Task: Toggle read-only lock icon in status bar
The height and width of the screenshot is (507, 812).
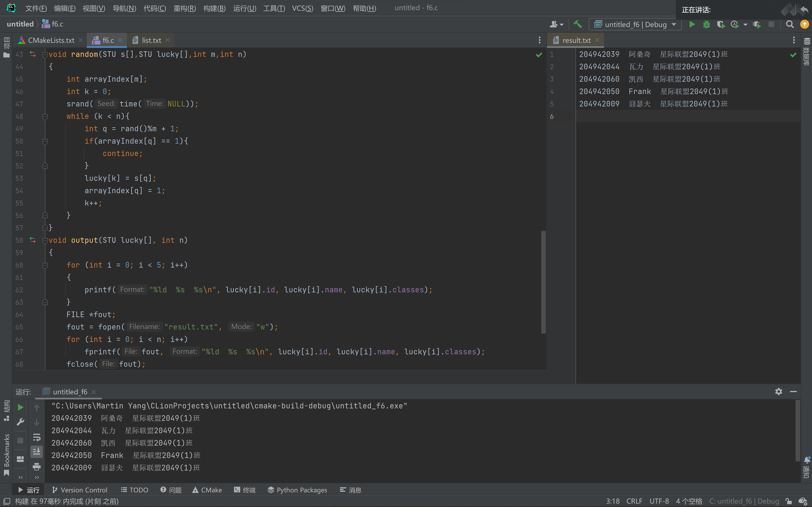Action: click(789, 501)
